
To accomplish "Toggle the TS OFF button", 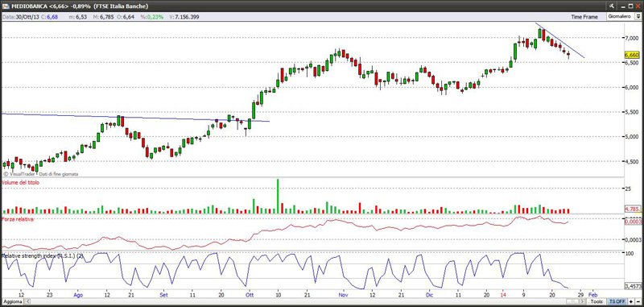I will click(617, 301).
